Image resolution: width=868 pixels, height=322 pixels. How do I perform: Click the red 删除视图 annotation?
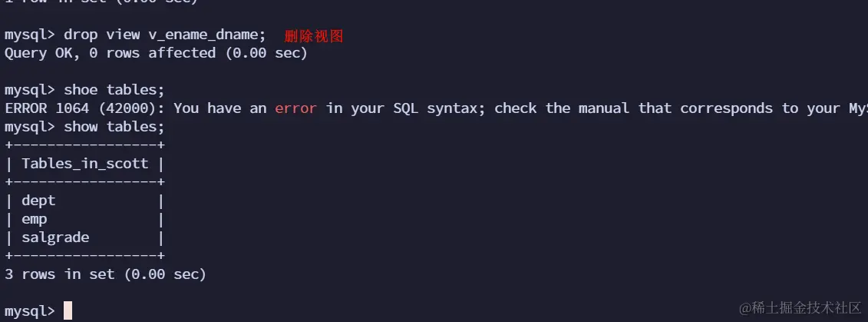pyautogui.click(x=313, y=35)
